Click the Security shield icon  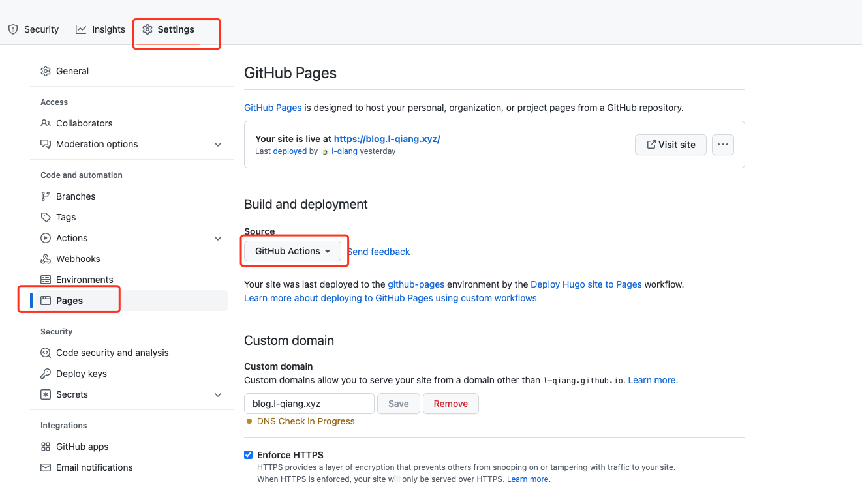point(13,29)
